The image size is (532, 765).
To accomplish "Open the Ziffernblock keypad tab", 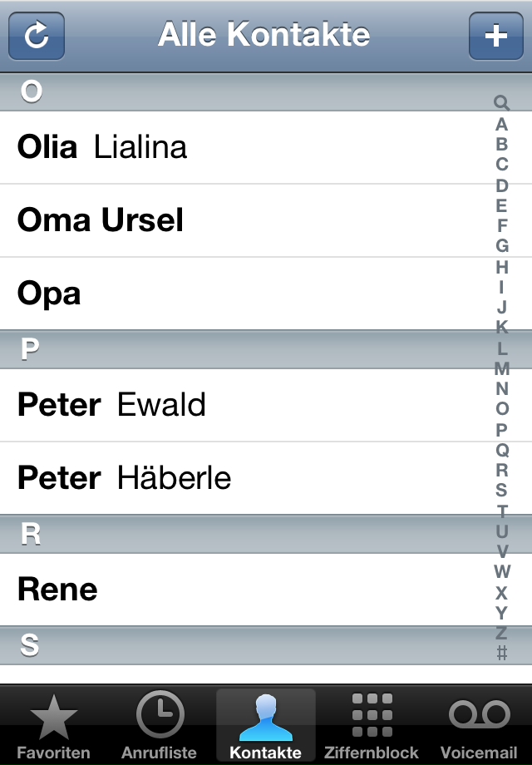I will (372, 726).
